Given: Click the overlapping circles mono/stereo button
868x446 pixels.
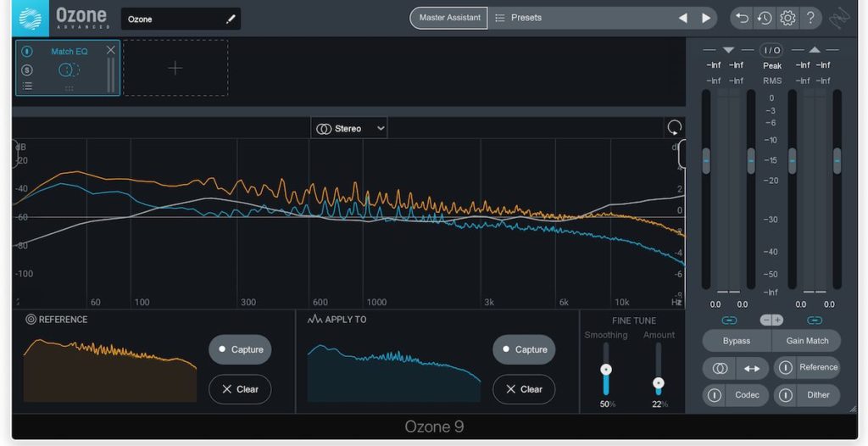Looking at the screenshot, I should (720, 369).
